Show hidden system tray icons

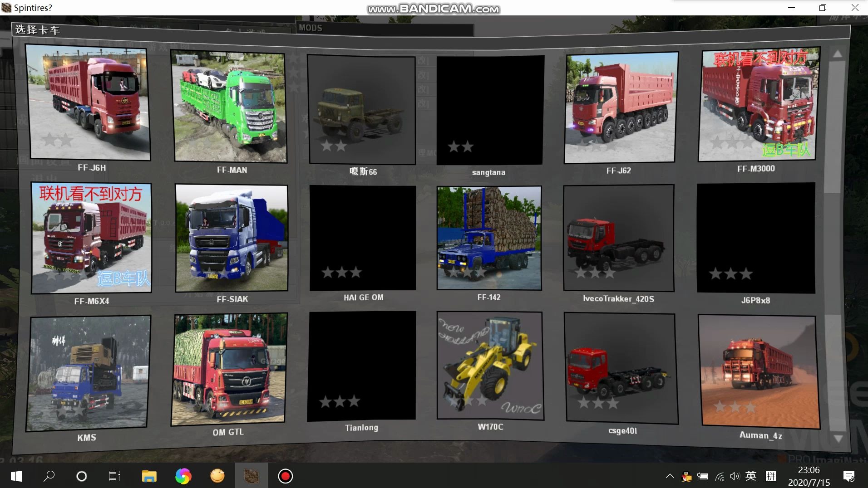click(670, 476)
